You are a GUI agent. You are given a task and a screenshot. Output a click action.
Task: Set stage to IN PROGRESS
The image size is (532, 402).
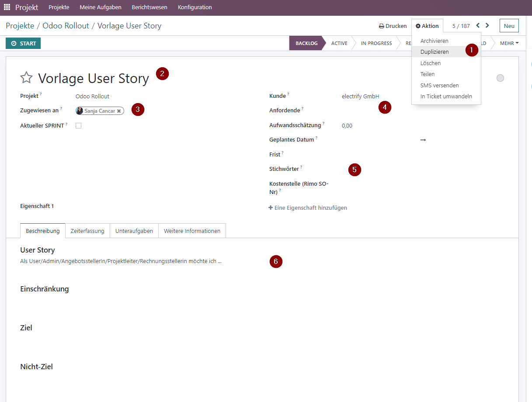376,43
